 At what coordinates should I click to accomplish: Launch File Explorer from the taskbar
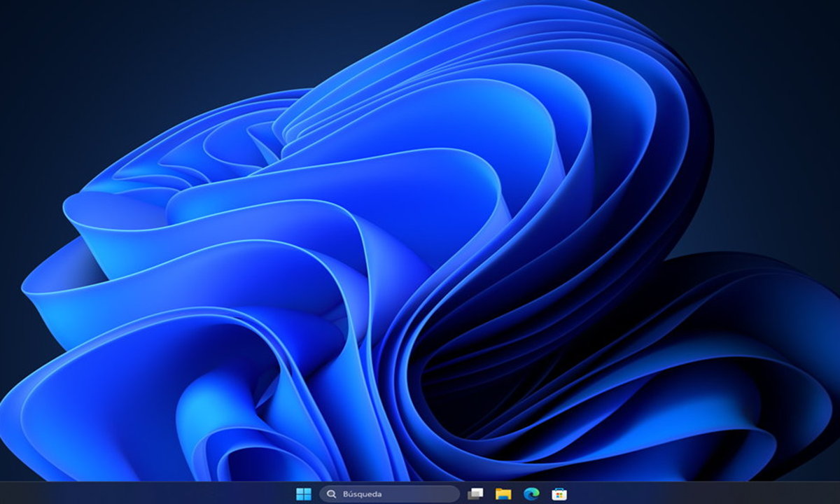pos(503,494)
